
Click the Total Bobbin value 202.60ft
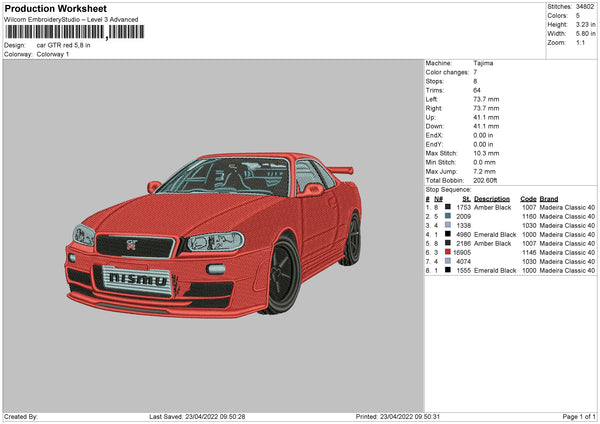point(487,180)
